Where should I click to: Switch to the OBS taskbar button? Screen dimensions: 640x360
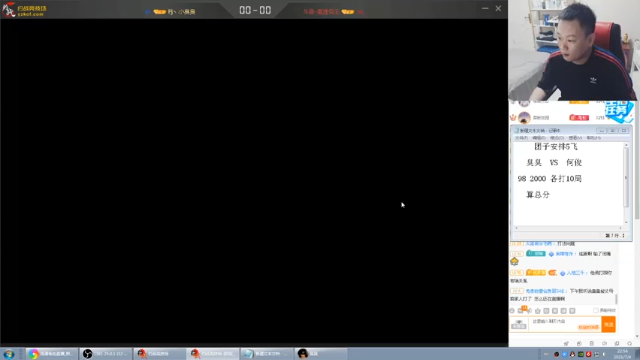pos(105,354)
